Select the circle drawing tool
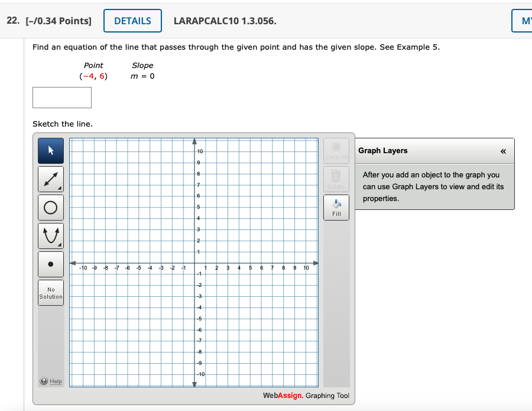The image size is (532, 411). (x=50, y=207)
